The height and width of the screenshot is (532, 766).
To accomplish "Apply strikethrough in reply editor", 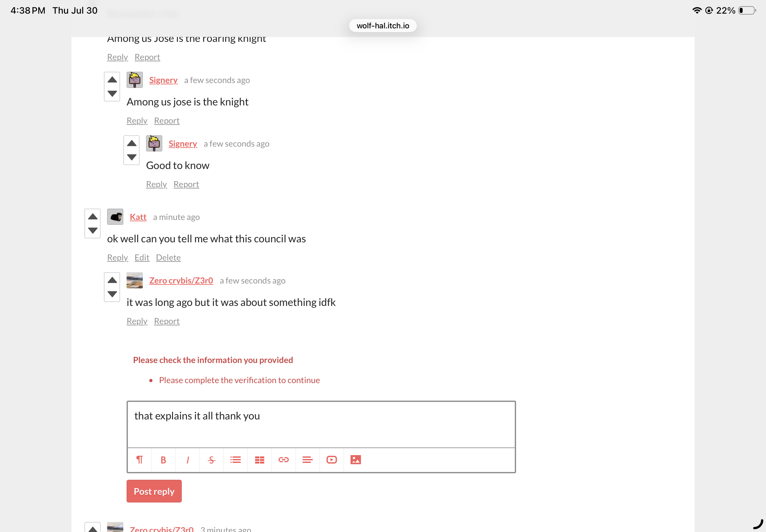I will 211,460.
